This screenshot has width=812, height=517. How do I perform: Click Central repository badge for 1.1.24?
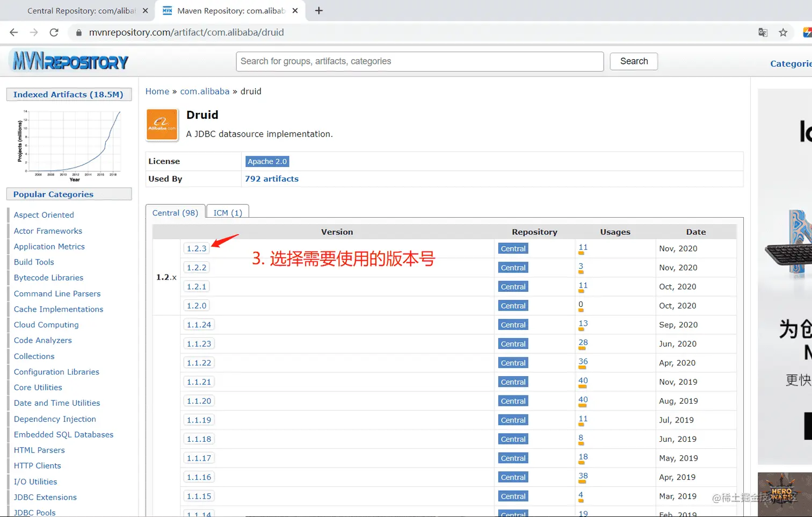tap(513, 325)
